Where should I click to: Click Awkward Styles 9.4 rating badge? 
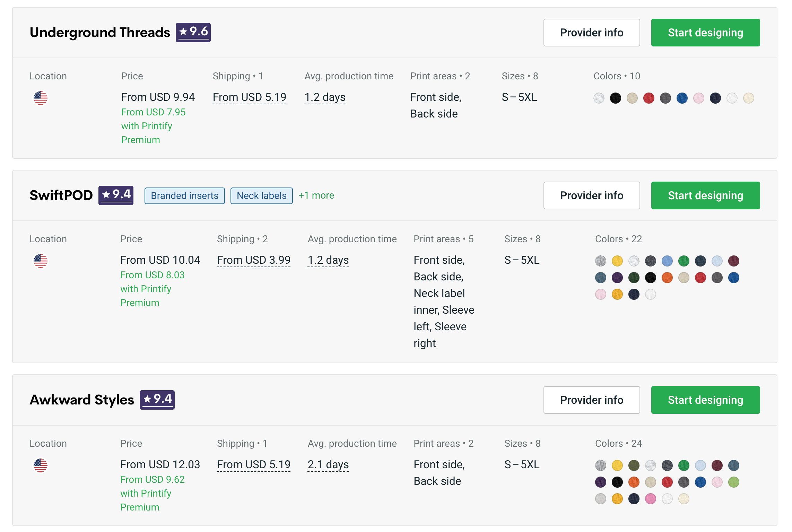pos(157,400)
